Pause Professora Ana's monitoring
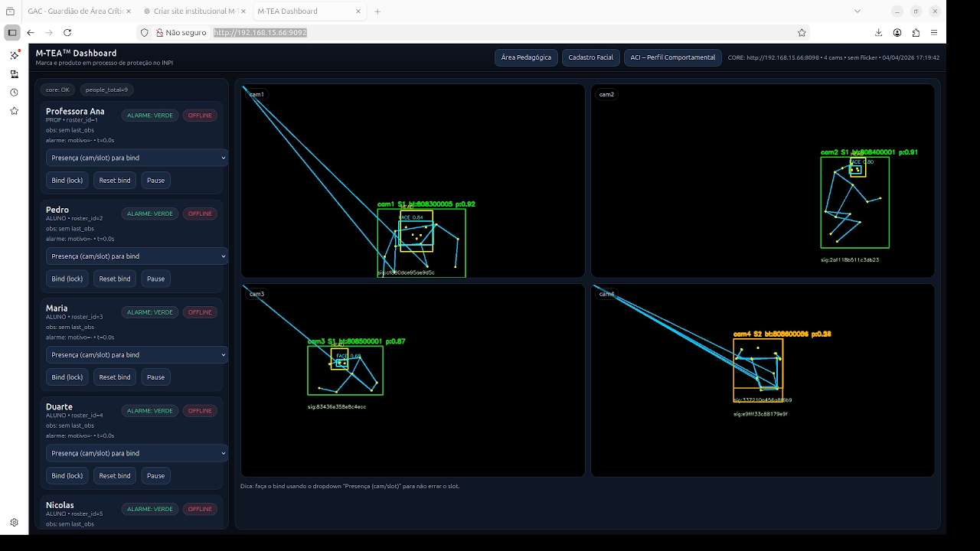980x551 pixels. tap(155, 181)
